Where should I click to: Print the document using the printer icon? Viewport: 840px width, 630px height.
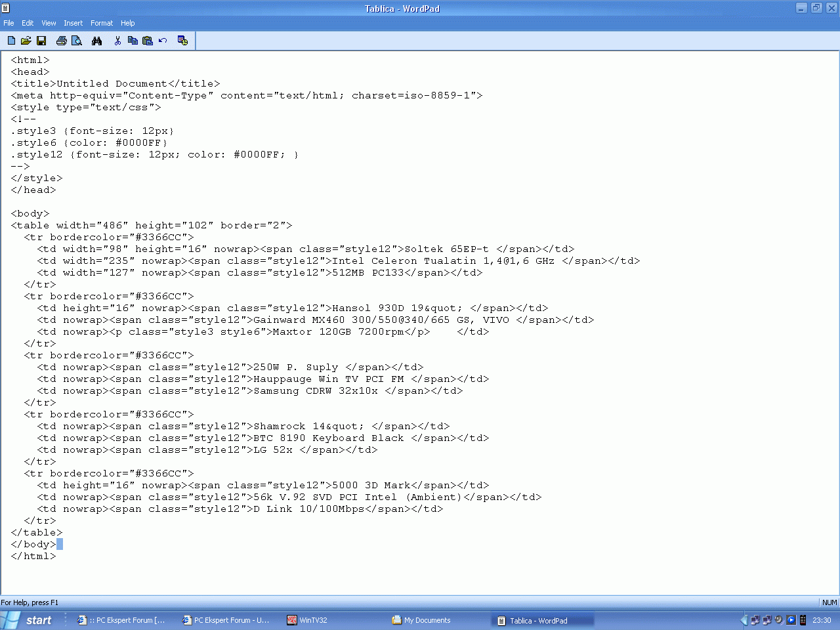[62, 41]
